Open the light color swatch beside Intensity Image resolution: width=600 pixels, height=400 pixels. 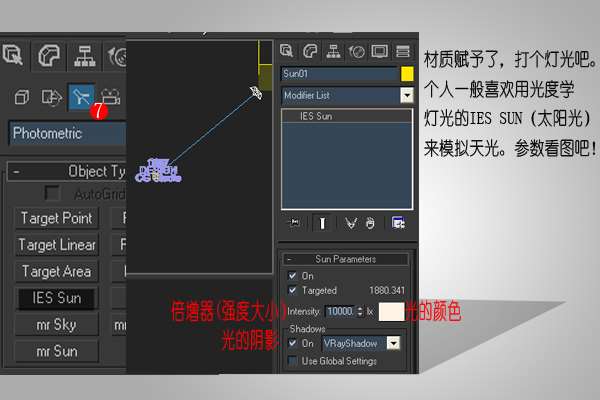click(391, 312)
